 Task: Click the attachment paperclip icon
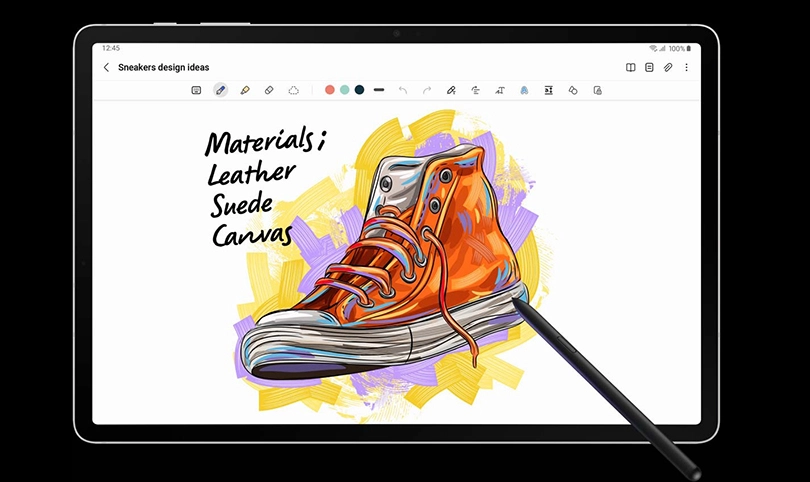668,67
